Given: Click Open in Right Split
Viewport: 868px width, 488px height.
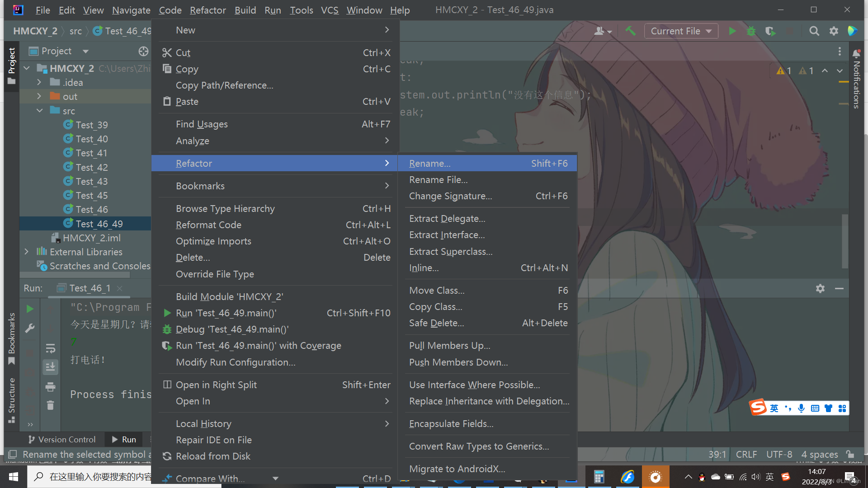Looking at the screenshot, I should [276, 385].
